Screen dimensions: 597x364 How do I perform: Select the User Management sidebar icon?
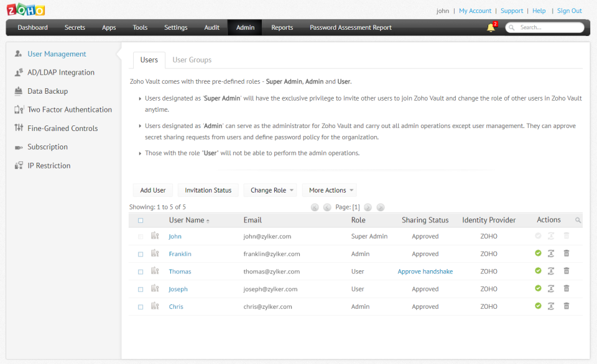point(17,53)
